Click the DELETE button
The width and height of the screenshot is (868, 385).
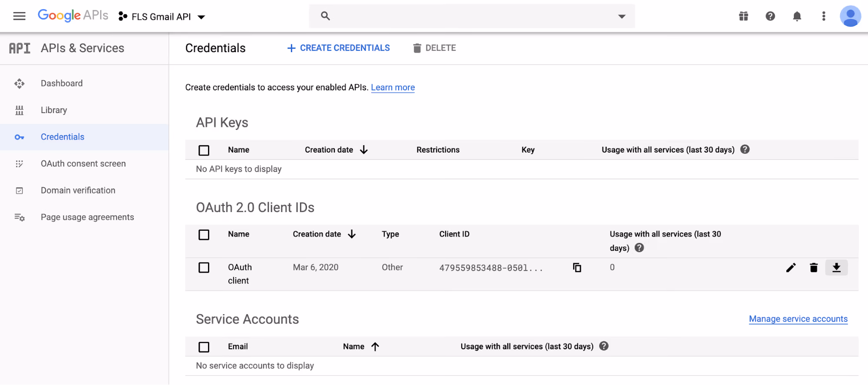[x=434, y=48]
